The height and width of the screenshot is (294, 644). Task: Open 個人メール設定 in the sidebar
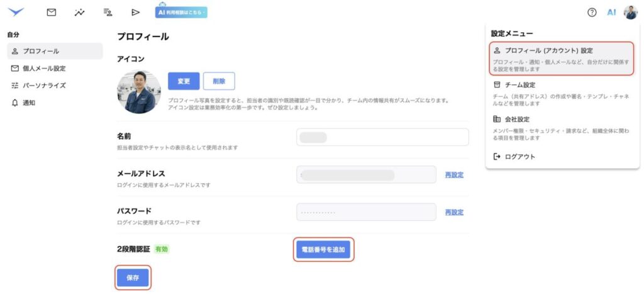pos(44,68)
